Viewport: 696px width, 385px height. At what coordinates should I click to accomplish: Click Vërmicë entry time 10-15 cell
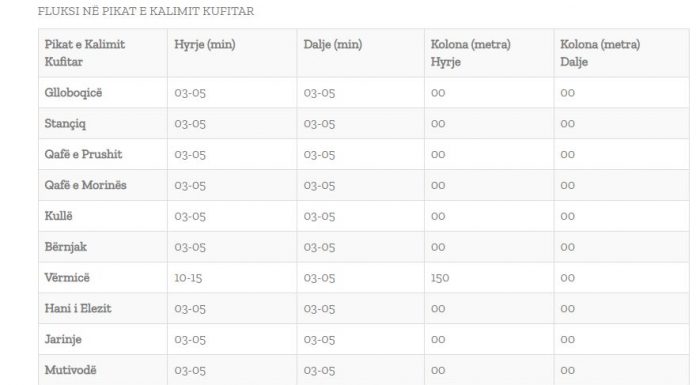coord(188,278)
